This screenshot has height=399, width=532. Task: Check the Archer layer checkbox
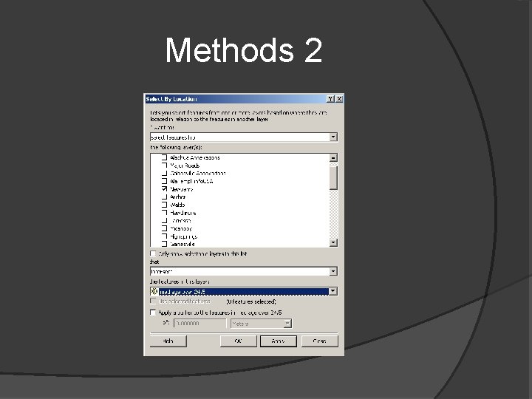coord(164,197)
